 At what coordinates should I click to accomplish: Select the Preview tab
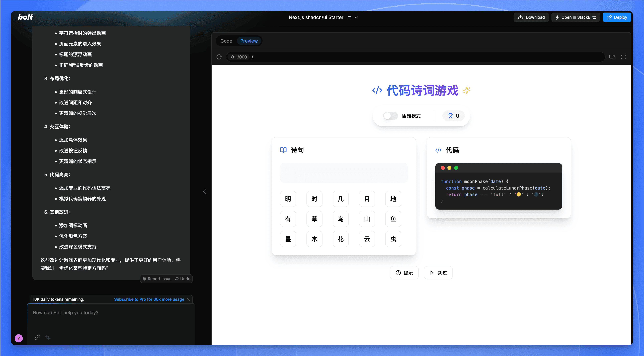point(249,41)
